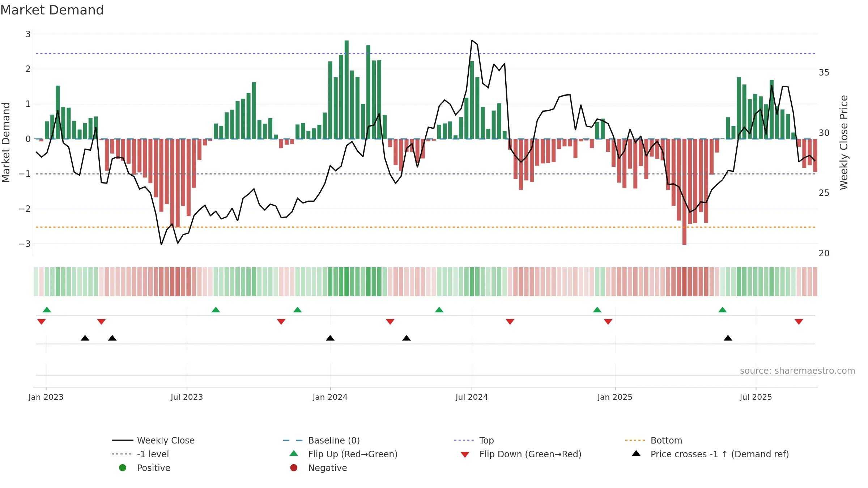
Task: Click the −3 tick on demand axis
Action: coord(25,244)
